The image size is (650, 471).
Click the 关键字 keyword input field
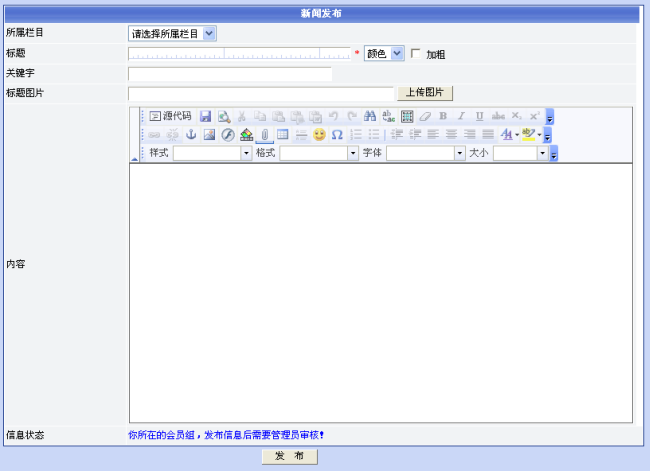(230, 73)
